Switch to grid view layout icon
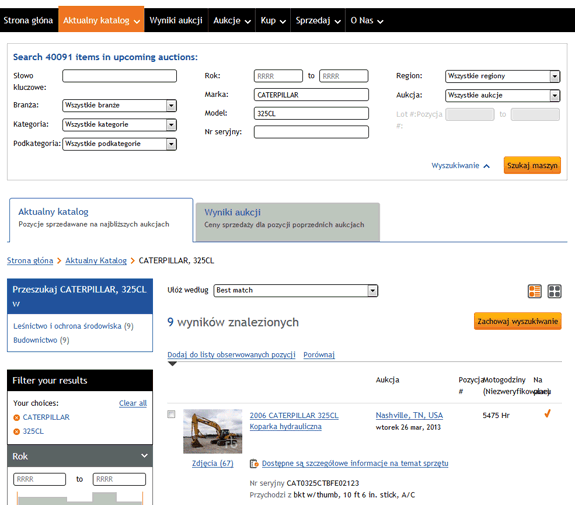Viewport: 575px width, 505px height. point(554,292)
